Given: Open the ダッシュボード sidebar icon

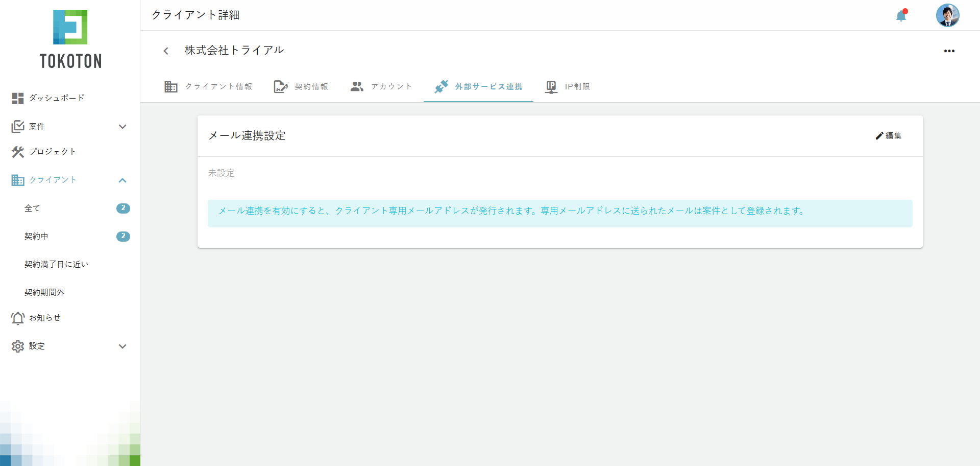Looking at the screenshot, I should [x=18, y=98].
